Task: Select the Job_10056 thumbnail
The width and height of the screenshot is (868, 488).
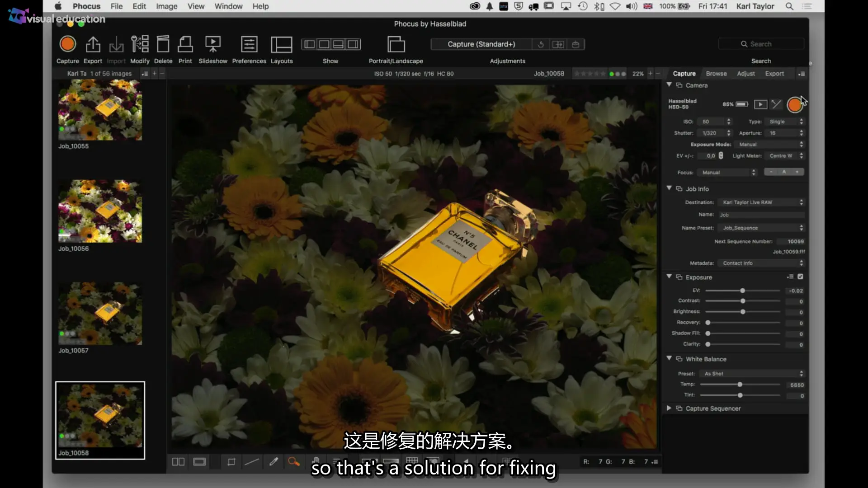Action: [x=100, y=211]
